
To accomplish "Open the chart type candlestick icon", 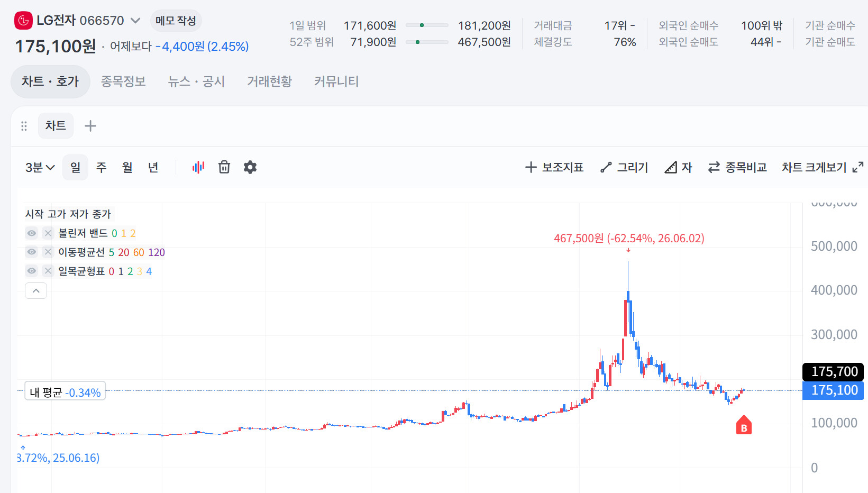I will (198, 167).
